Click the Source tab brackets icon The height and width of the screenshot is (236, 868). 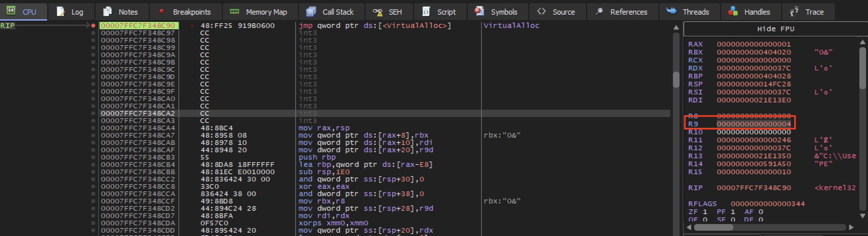pos(542,12)
